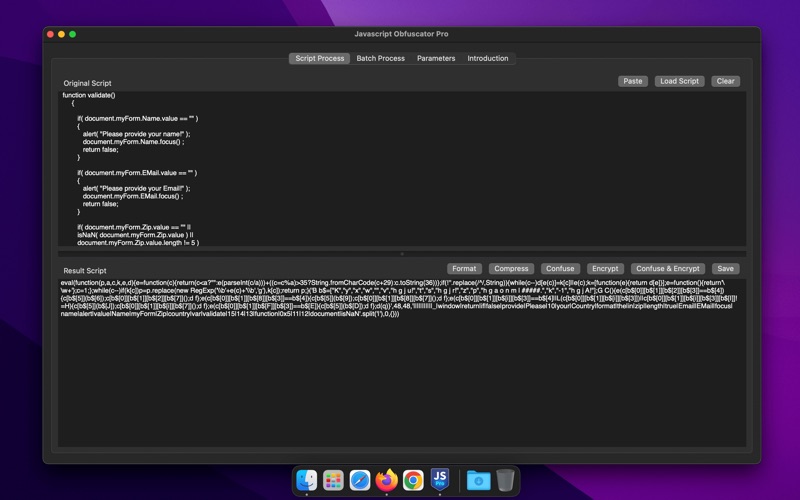Viewport: 800px width, 500px height.
Task: Open Launchpad from the dock
Action: pyautogui.click(x=333, y=480)
